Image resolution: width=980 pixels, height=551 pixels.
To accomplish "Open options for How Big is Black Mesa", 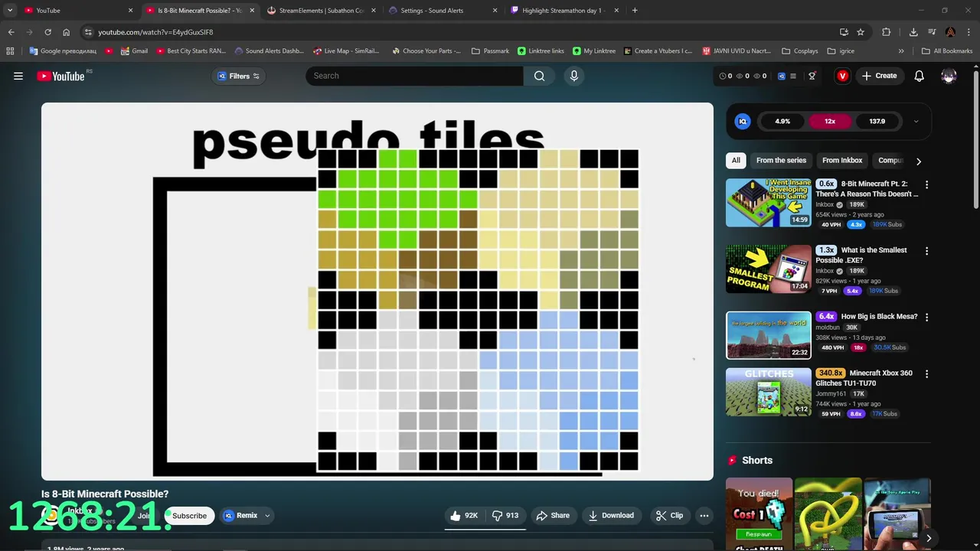I will click(926, 317).
